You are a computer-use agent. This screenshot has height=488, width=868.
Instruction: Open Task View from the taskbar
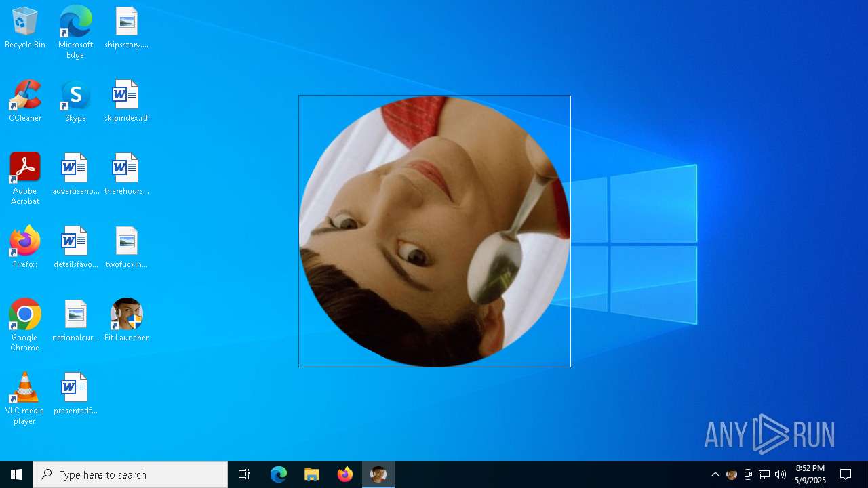pos(244,474)
